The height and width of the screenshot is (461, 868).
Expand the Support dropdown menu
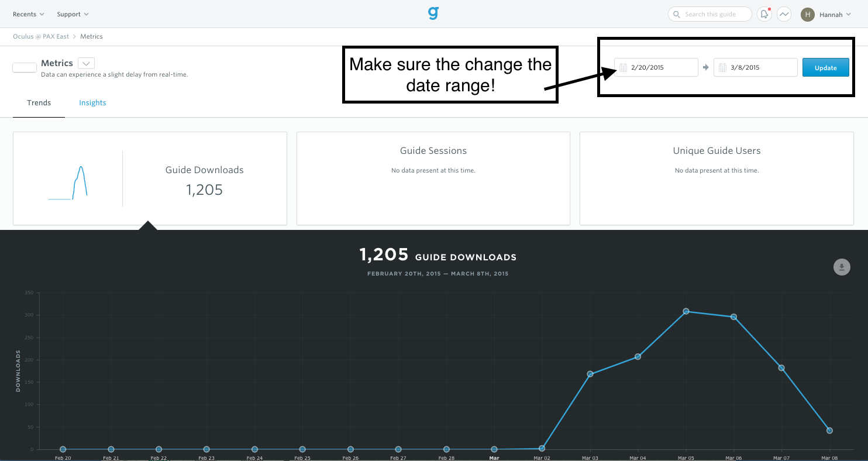[73, 14]
